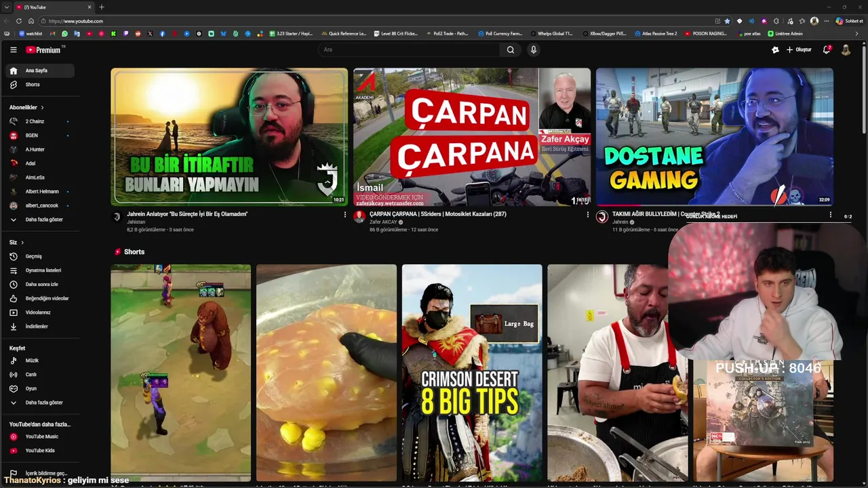Screen dimensions: 868x488
Task: Open more options for ÇARPAN ÇARPANA video
Action: tap(588, 215)
